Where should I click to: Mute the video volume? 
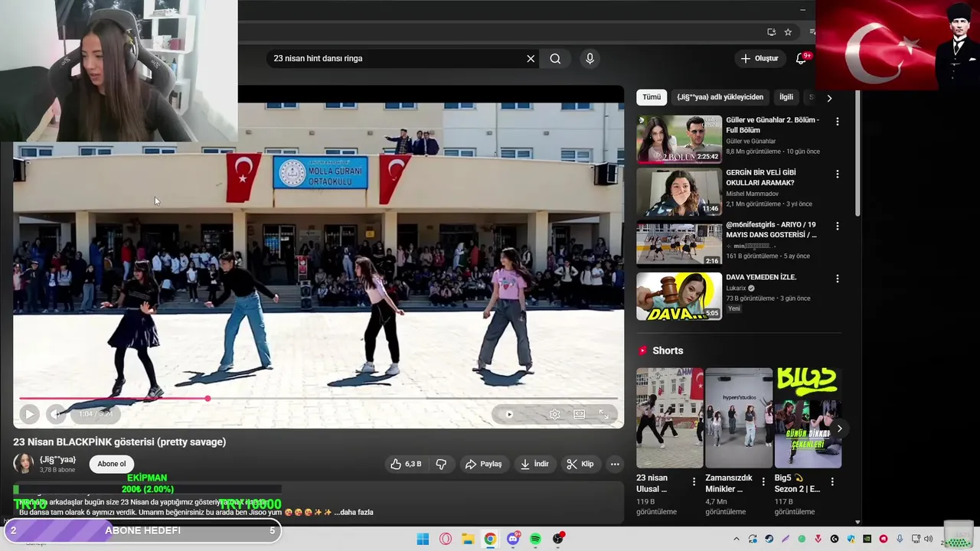pos(55,414)
